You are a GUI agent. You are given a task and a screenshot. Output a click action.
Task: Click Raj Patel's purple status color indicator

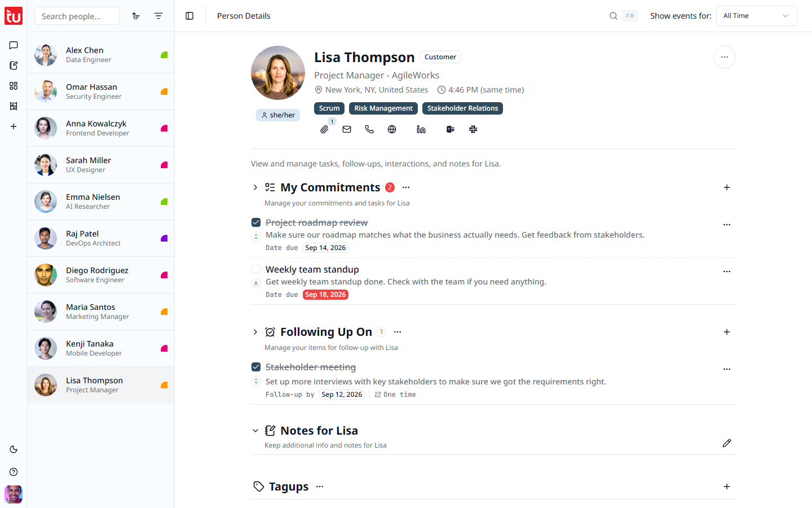click(x=164, y=238)
